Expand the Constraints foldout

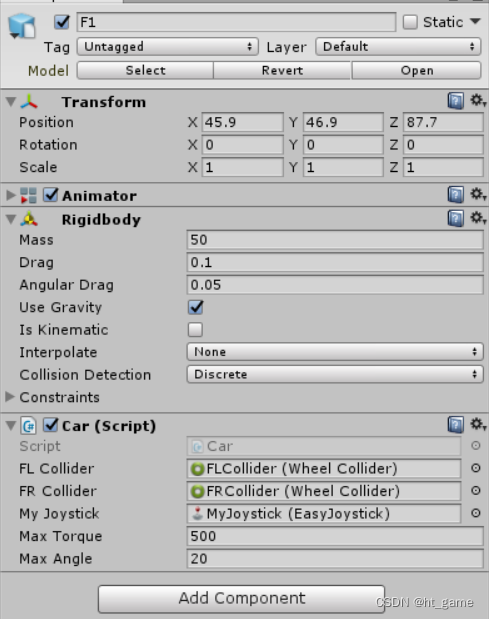coord(10,397)
